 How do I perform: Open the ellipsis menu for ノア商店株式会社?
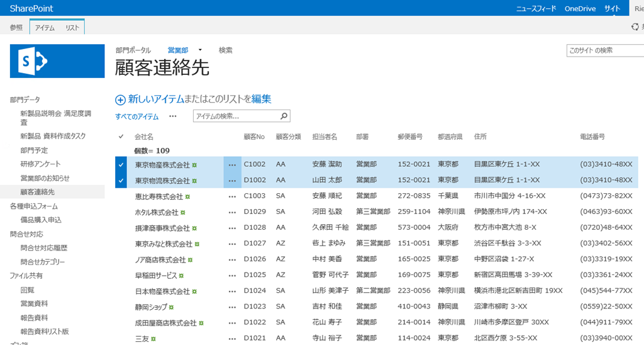point(232,259)
